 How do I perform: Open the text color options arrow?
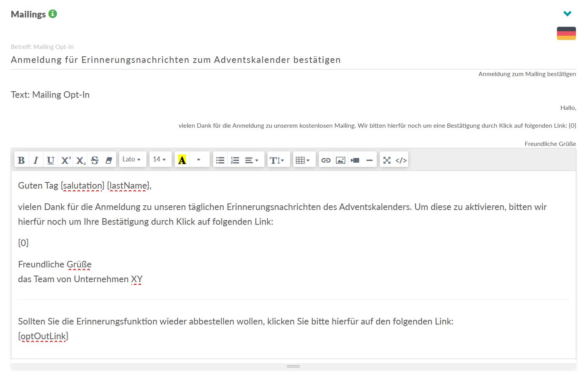coord(199,160)
